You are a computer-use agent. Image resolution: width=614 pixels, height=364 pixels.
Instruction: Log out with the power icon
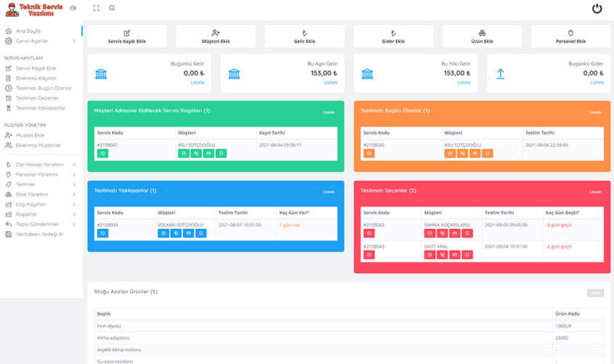597,8
